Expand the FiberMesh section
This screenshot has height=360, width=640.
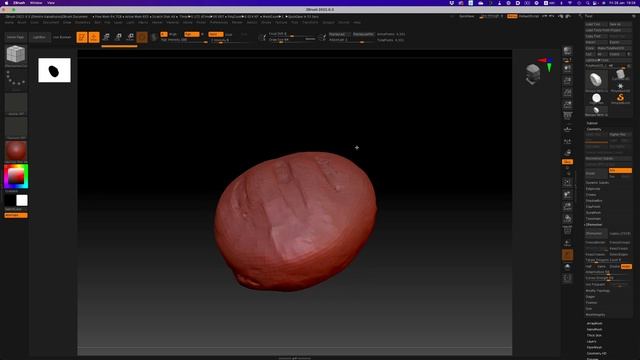(594, 347)
